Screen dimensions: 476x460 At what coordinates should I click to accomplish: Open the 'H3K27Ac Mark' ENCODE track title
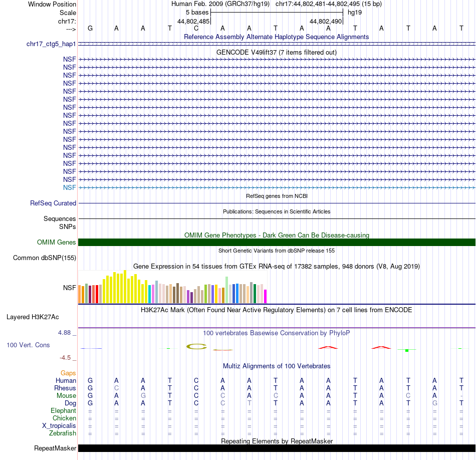click(276, 310)
